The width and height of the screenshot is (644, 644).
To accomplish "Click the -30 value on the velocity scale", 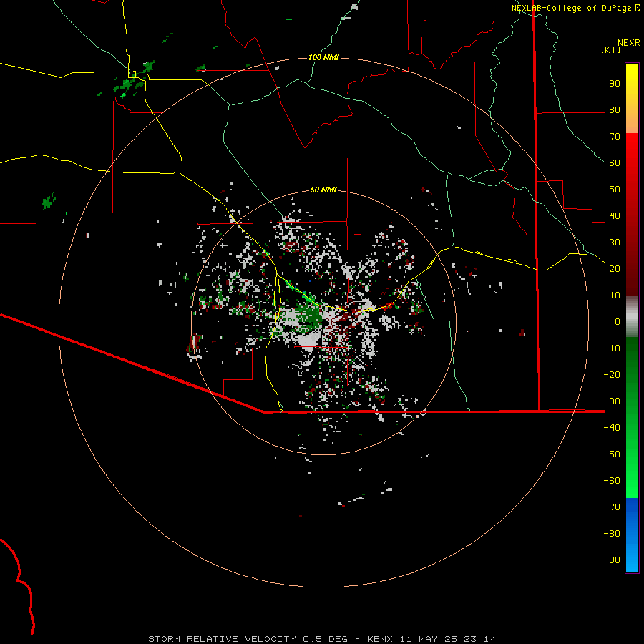I will click(612, 401).
